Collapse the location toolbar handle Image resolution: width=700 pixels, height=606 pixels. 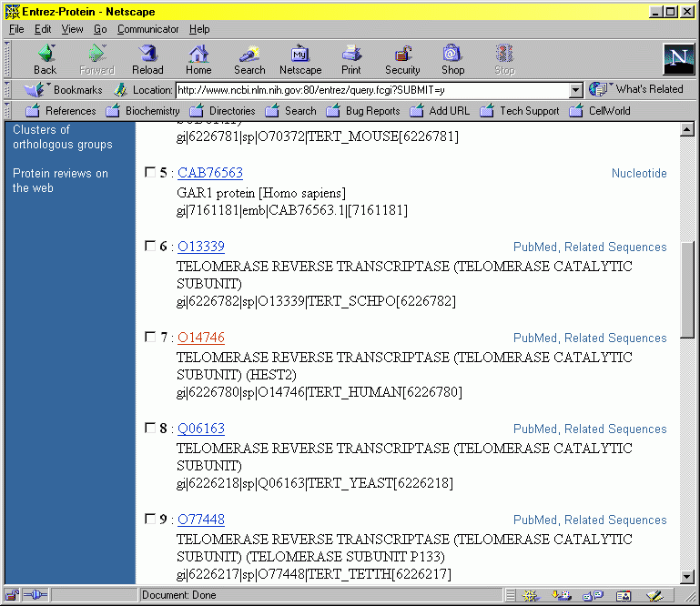pyautogui.click(x=7, y=90)
